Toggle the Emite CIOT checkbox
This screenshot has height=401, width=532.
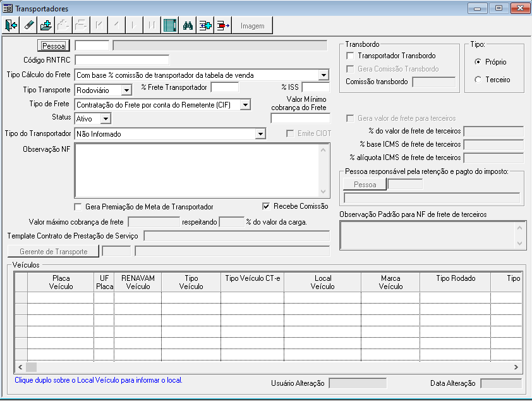[290, 133]
